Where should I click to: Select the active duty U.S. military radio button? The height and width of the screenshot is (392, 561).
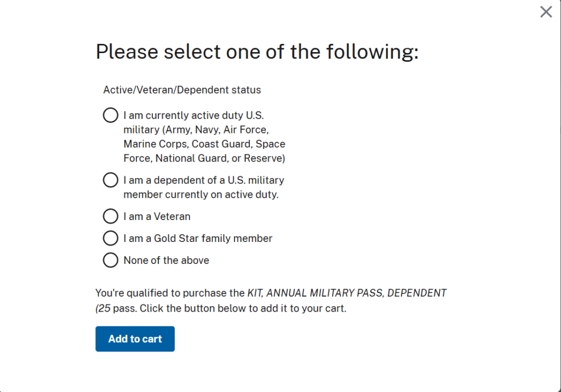pyautogui.click(x=111, y=116)
